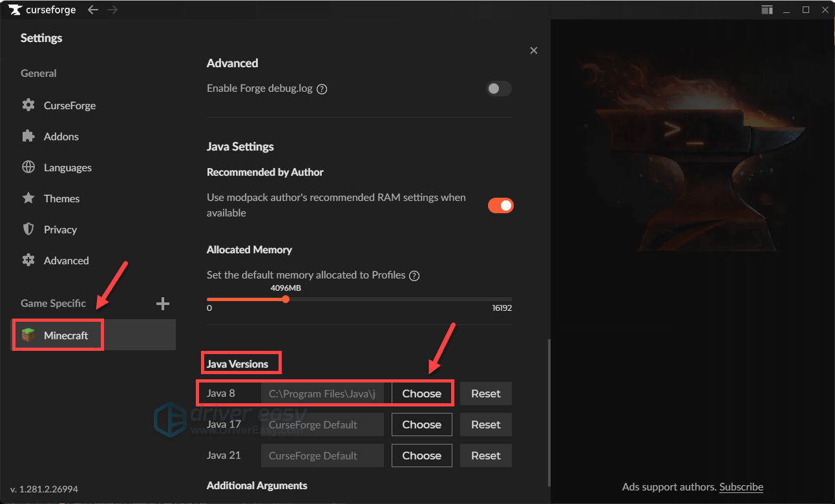This screenshot has height=504, width=835.
Task: Toggle Enable Forge debug.log switch
Action: point(499,89)
